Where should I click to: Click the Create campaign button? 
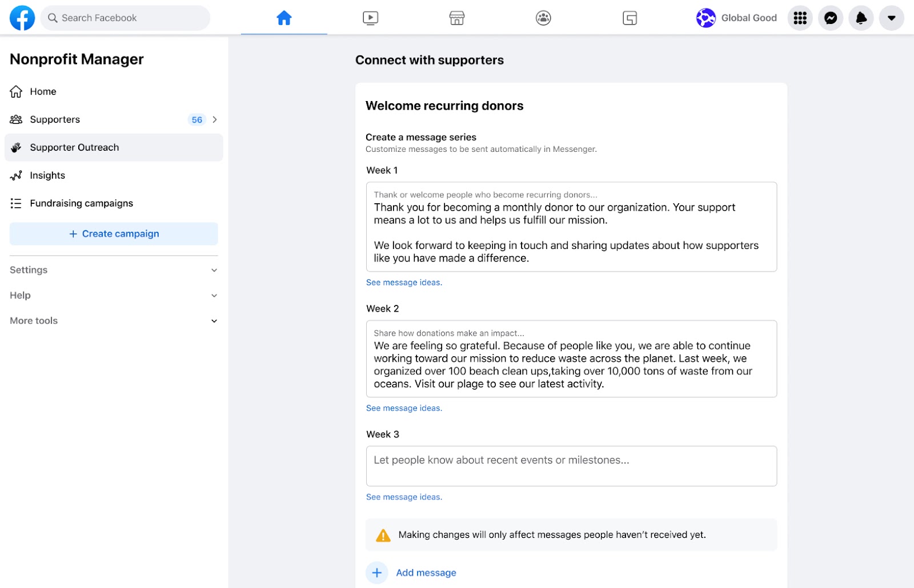[114, 233]
